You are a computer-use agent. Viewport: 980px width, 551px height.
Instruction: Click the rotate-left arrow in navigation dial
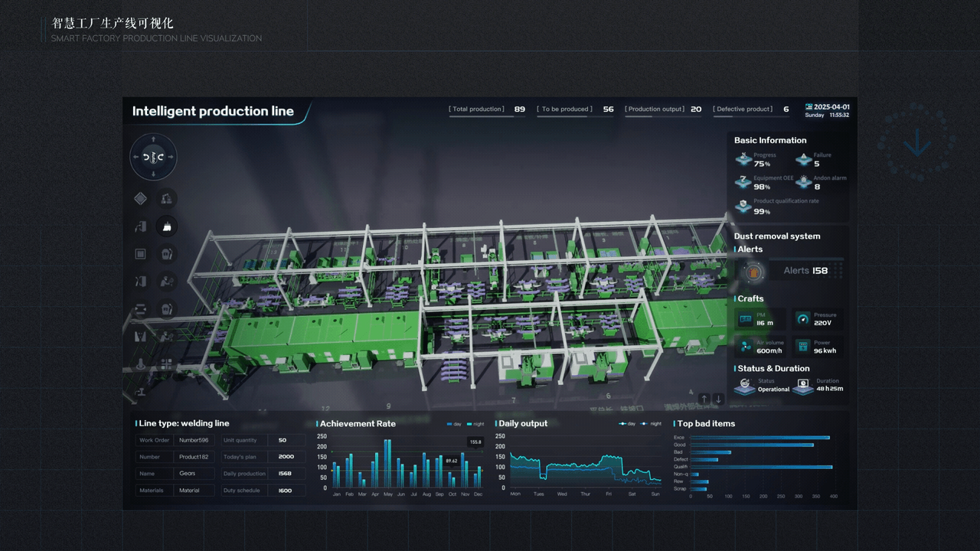(145, 157)
